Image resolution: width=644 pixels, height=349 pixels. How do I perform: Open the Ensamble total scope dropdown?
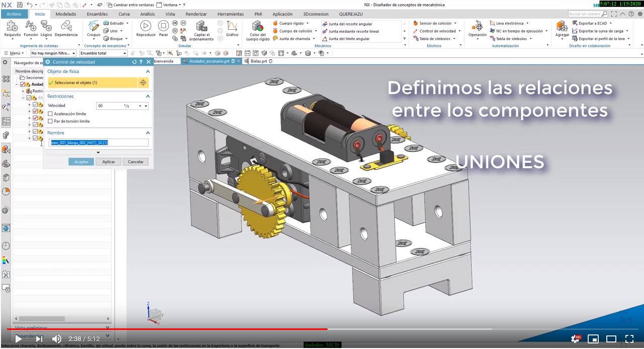(103, 53)
